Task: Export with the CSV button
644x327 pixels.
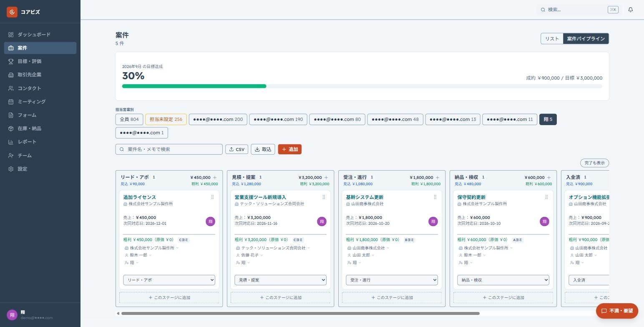Action: (236, 149)
